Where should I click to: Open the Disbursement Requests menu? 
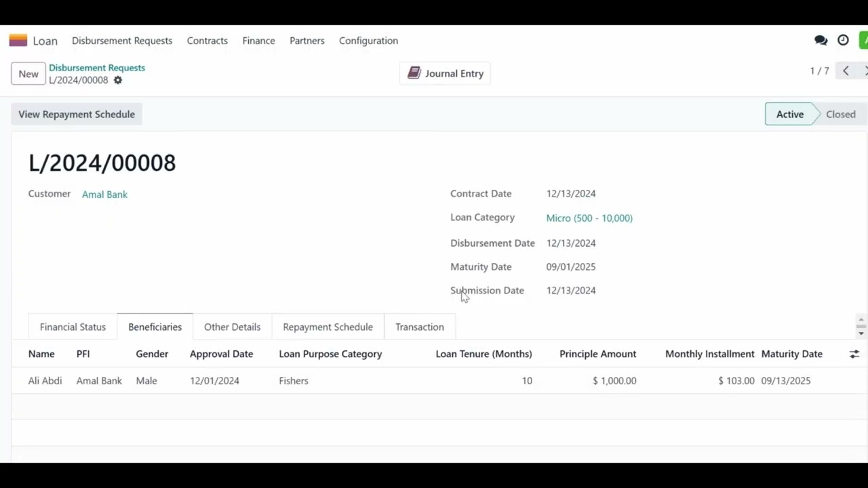[122, 41]
